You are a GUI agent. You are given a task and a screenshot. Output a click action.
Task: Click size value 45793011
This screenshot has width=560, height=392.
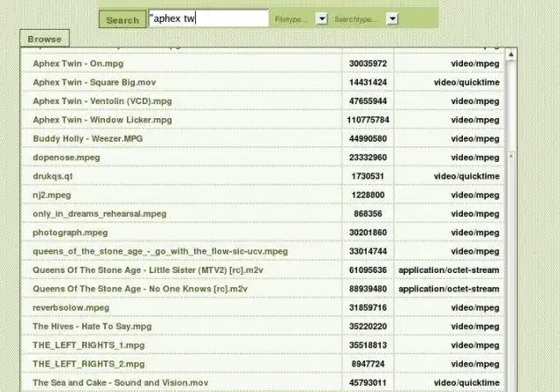coord(367,383)
